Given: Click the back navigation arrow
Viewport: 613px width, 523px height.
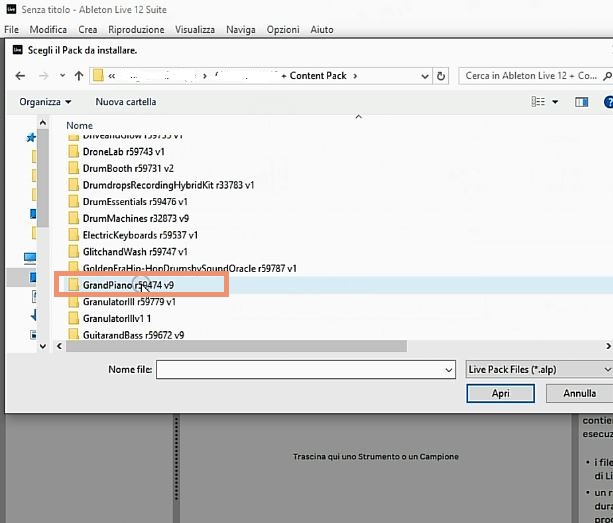Looking at the screenshot, I should click(20, 75).
